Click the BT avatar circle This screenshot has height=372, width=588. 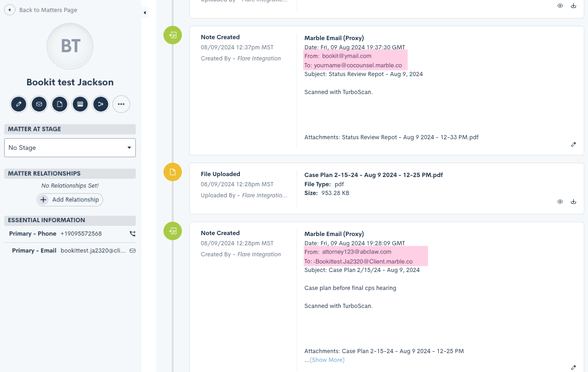(70, 46)
